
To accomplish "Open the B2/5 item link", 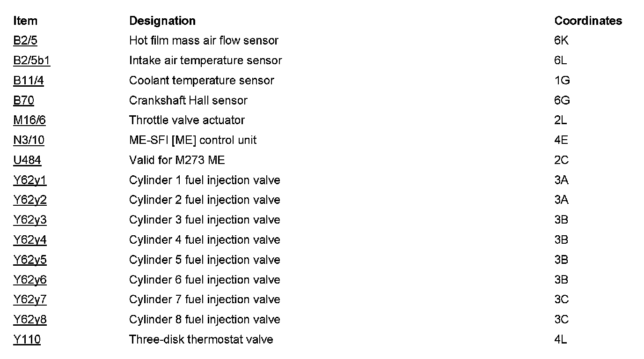I will (x=25, y=41).
